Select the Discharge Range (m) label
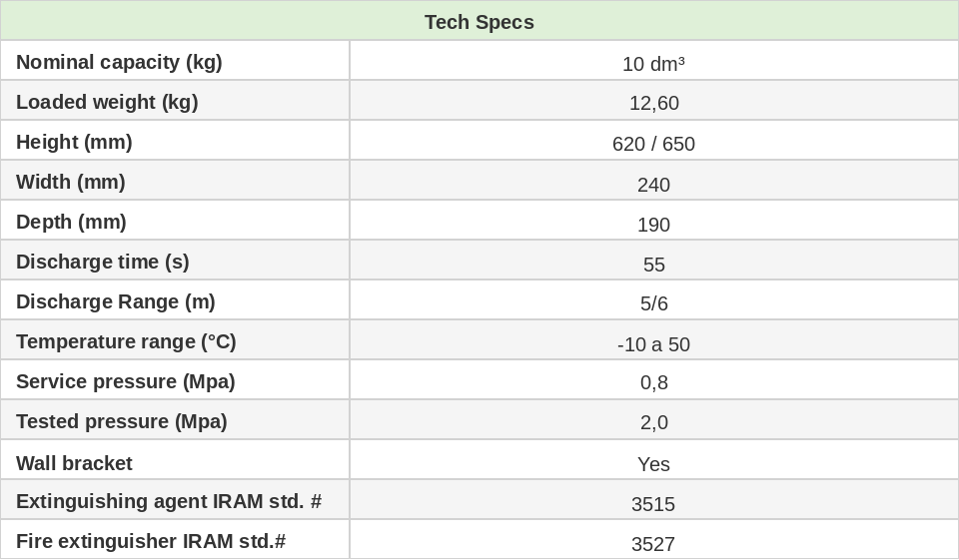Image resolution: width=959 pixels, height=560 pixels. [x=116, y=301]
